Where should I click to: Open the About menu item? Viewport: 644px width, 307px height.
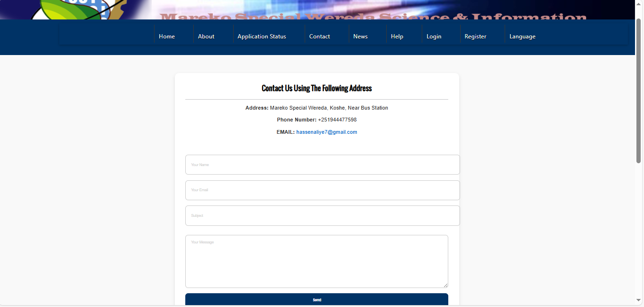(206, 37)
